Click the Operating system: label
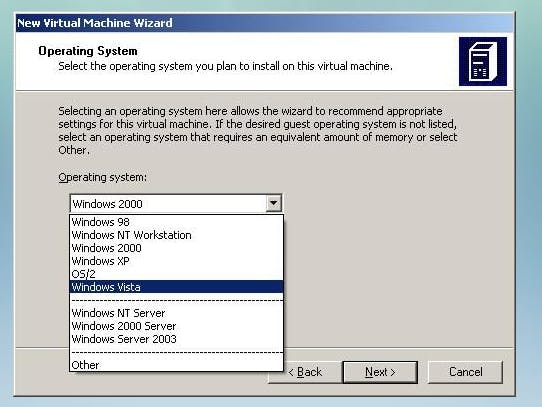 (x=103, y=177)
